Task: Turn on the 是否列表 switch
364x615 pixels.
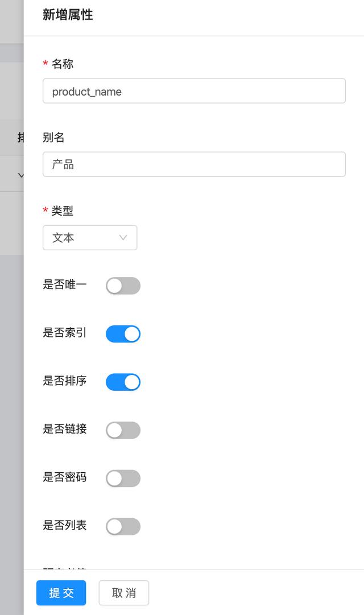Action: [123, 526]
